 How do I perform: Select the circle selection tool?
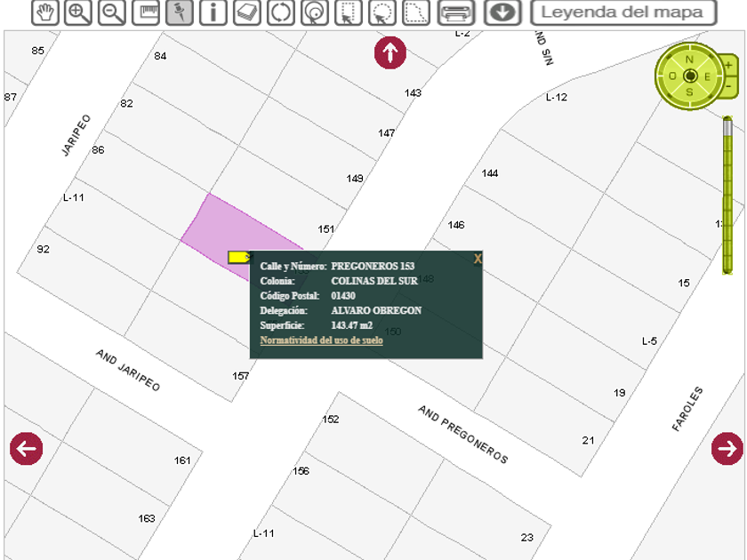(x=315, y=12)
